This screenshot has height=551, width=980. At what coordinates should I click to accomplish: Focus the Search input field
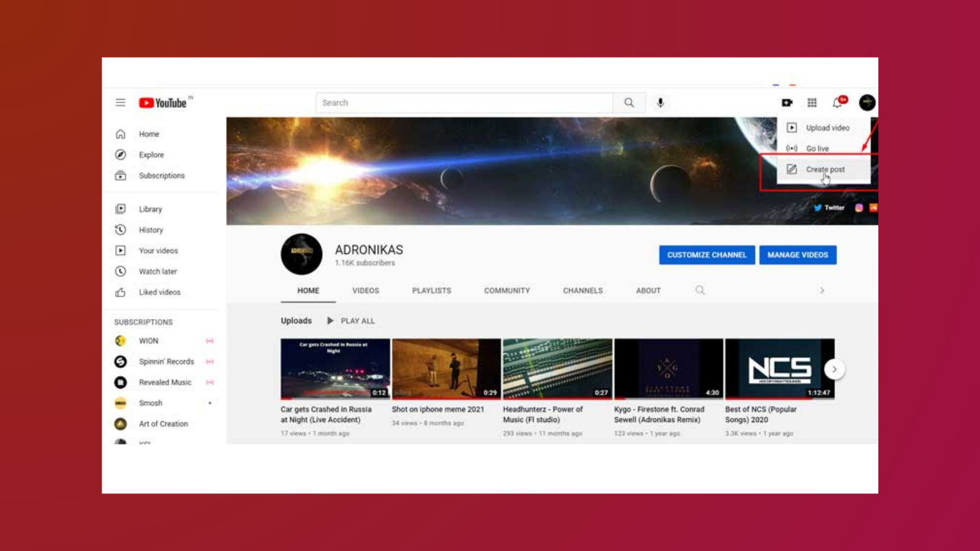(464, 103)
